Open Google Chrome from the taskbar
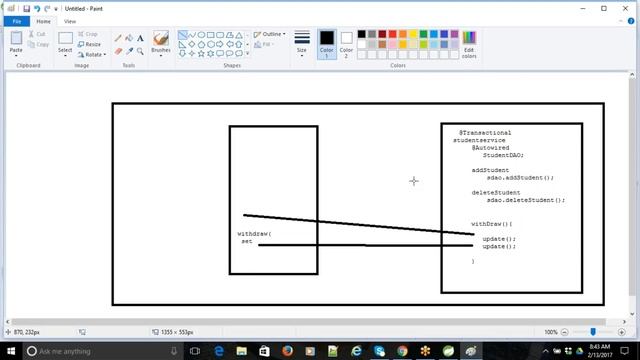 click(x=402, y=351)
